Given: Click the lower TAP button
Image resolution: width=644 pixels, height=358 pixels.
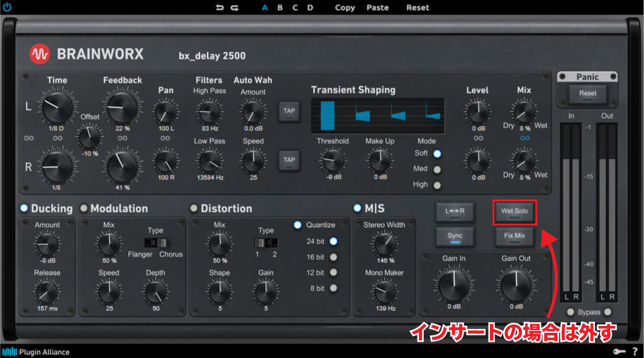Looking at the screenshot, I should 289,160.
